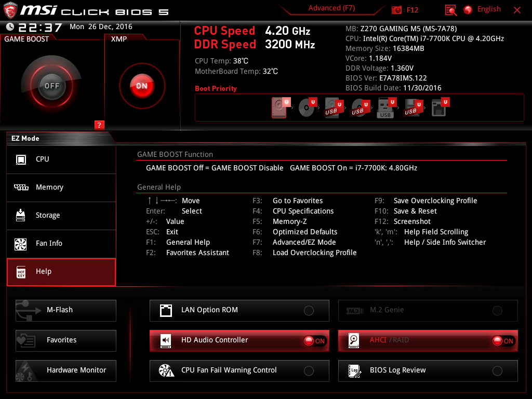Click the English language label
Viewport: 532px width, 399px height.
(489, 9)
